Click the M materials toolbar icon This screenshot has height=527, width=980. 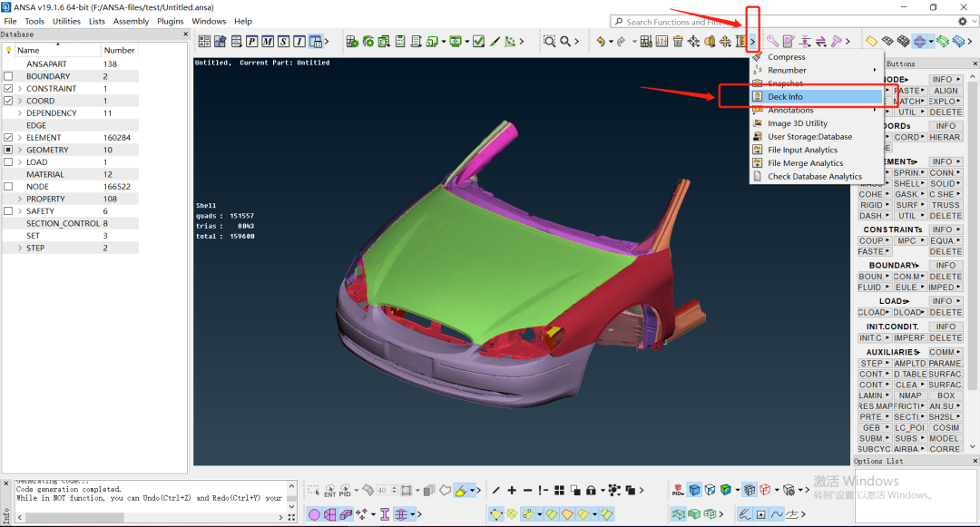tap(268, 41)
